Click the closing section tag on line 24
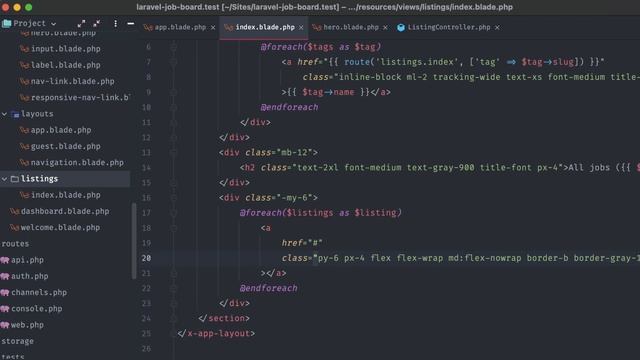 pos(224,318)
